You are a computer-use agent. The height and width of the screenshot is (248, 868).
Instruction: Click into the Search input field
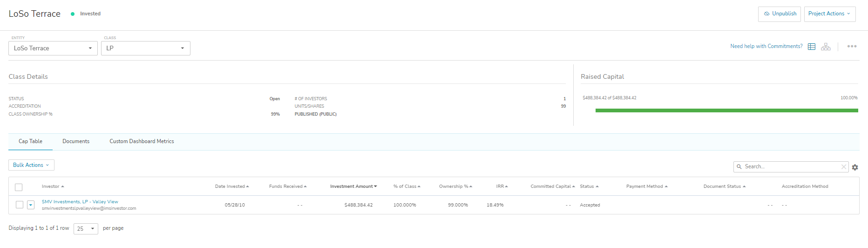791,167
